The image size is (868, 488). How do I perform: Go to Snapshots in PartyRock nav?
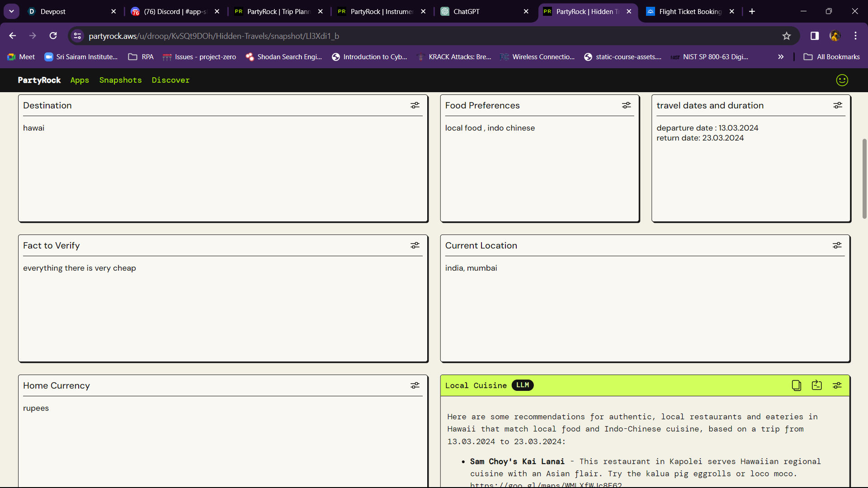120,80
